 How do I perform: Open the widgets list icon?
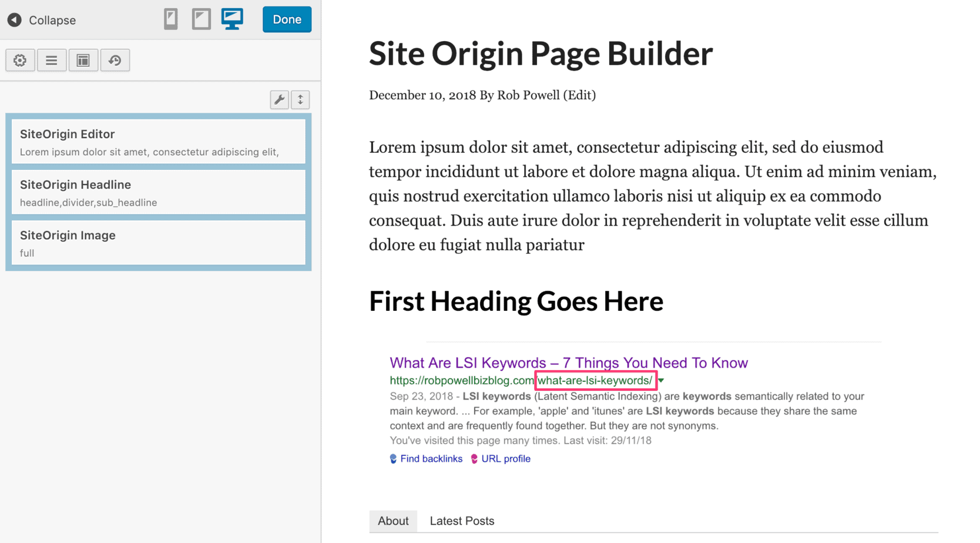point(52,60)
